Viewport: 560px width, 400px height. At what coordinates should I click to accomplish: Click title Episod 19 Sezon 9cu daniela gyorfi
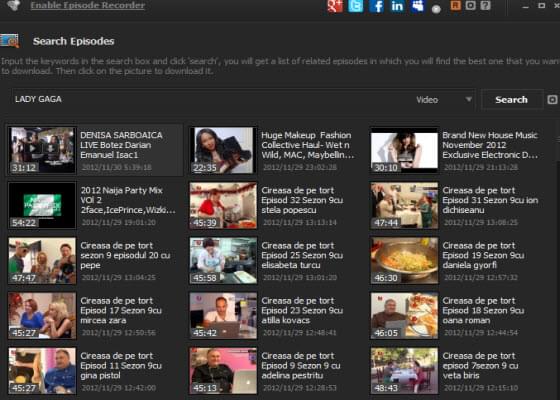coord(483,255)
